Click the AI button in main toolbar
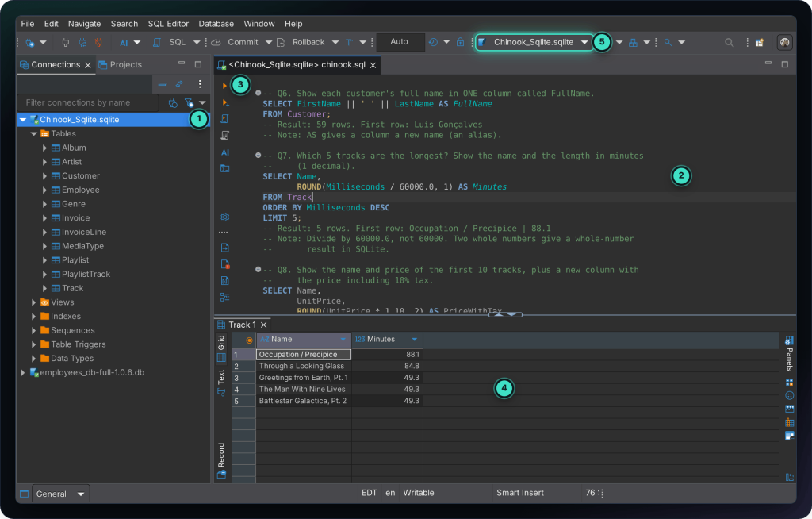Image resolution: width=812 pixels, height=519 pixels. (124, 43)
